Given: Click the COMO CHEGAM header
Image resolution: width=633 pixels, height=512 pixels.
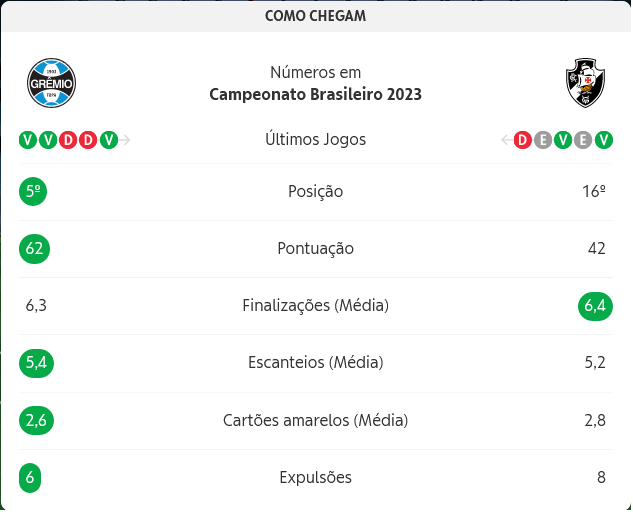Looking at the screenshot, I should [x=315, y=16].
